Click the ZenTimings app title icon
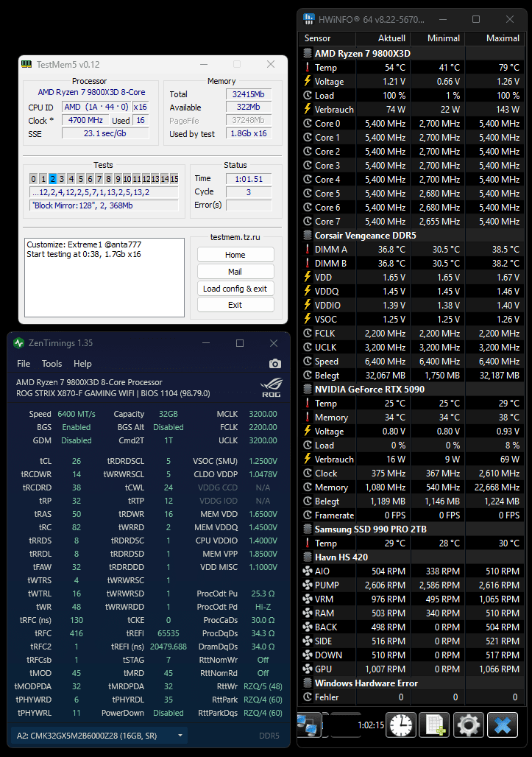This screenshot has height=757, width=532. (x=19, y=343)
